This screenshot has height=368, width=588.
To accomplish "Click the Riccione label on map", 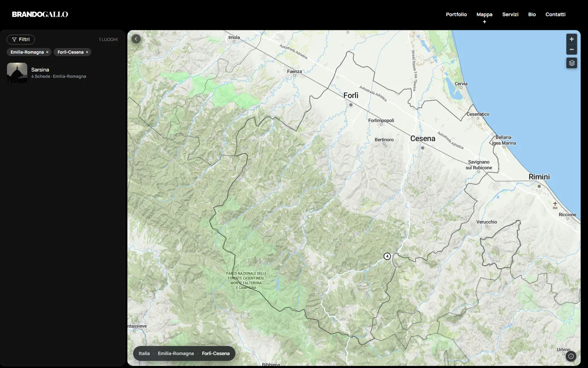I will coord(568,215).
